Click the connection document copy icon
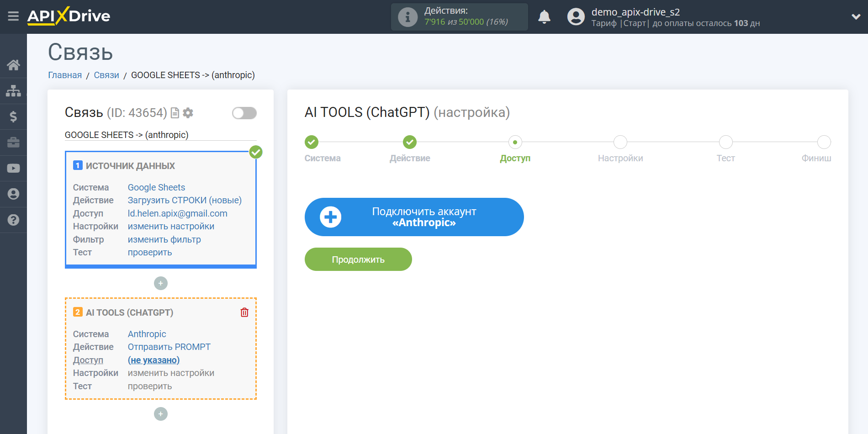868x434 pixels. (x=175, y=113)
